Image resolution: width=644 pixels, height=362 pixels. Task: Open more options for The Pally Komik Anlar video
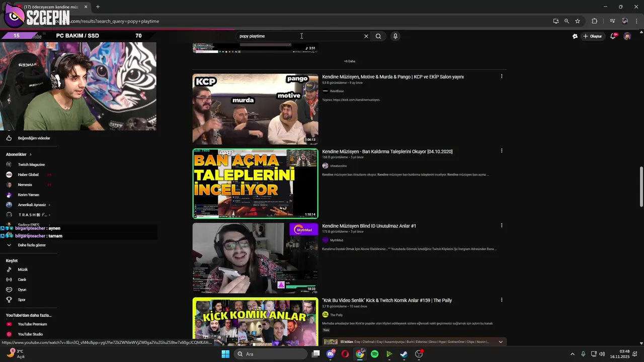point(502,300)
